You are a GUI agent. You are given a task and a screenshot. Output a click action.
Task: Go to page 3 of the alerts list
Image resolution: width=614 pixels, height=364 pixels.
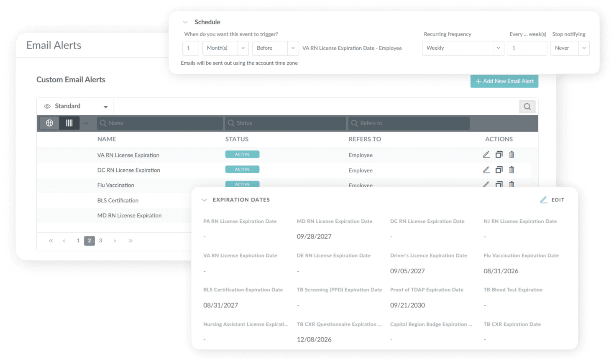click(100, 241)
